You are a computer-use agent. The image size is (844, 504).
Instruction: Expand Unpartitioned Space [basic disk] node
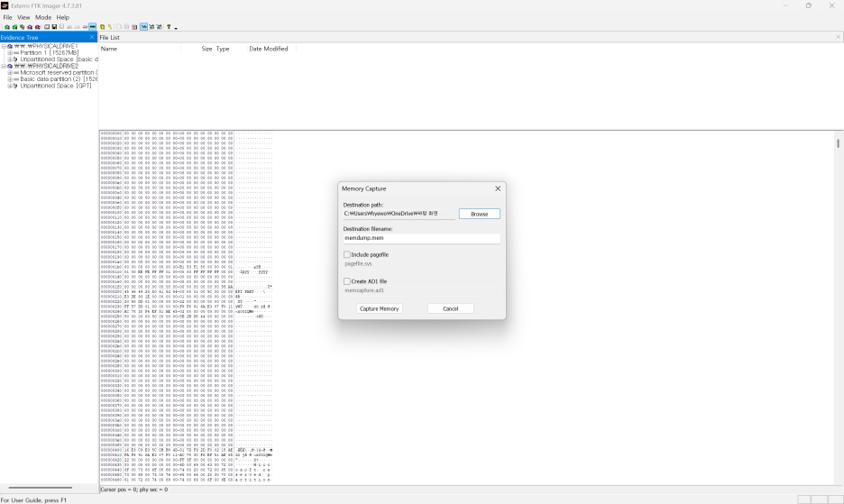10,60
